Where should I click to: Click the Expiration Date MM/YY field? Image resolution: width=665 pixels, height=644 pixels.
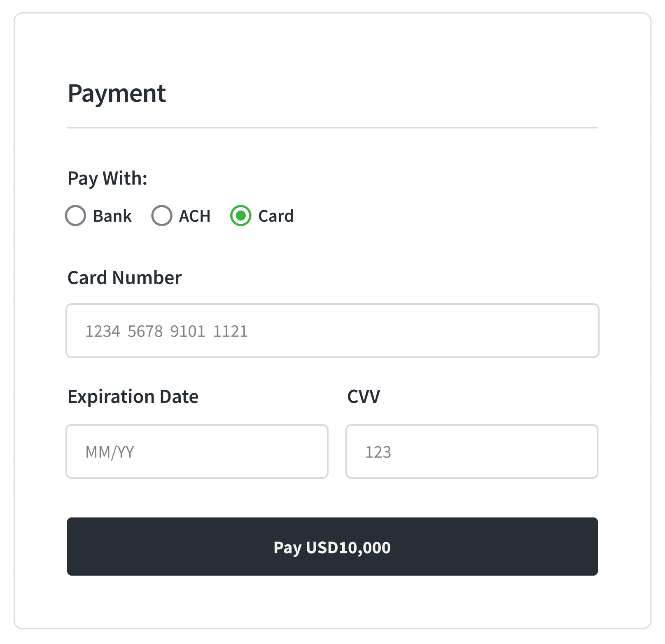(197, 451)
